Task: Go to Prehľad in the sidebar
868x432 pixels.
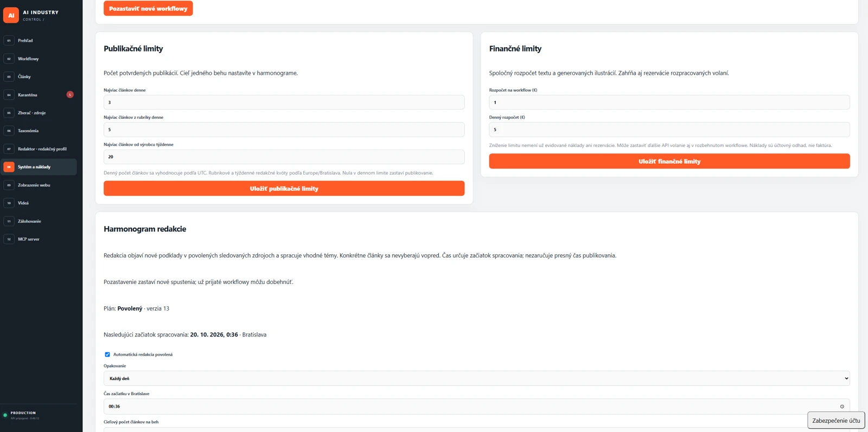Action: point(25,41)
